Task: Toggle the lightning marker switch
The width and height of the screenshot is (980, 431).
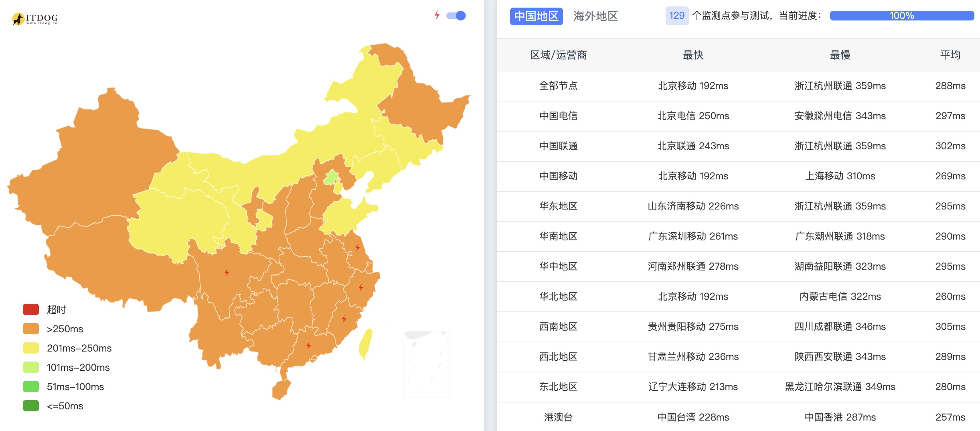Action: point(456,16)
